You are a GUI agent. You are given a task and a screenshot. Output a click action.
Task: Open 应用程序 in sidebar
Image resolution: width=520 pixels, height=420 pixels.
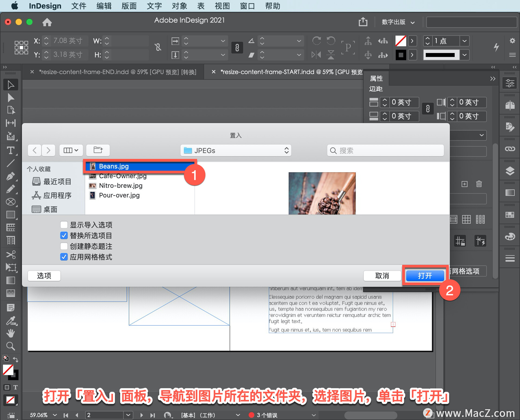(52, 195)
